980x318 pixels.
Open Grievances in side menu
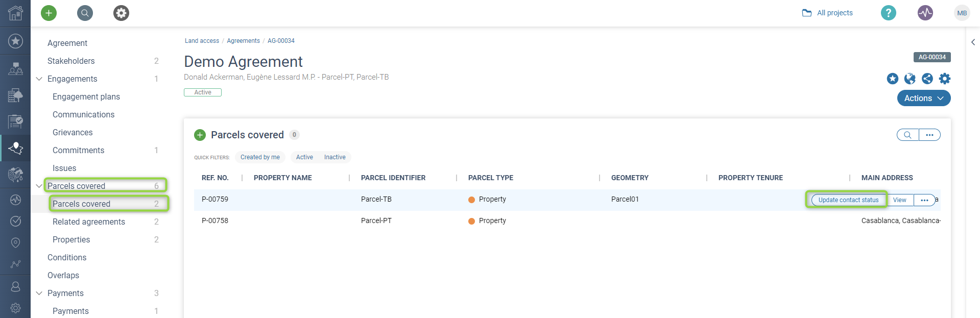[x=73, y=132]
